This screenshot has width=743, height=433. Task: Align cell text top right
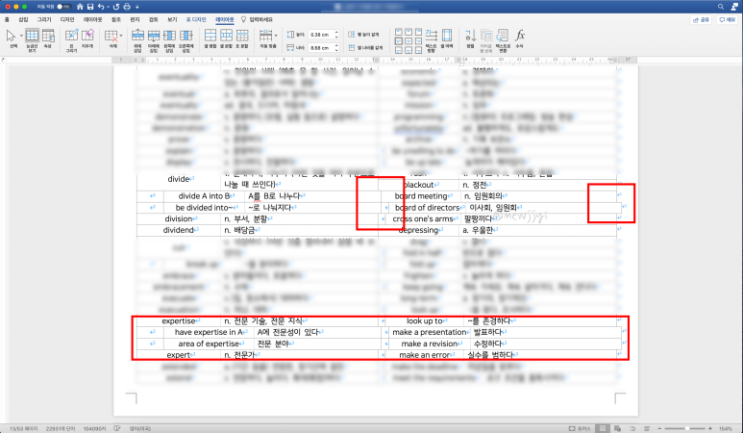418,32
